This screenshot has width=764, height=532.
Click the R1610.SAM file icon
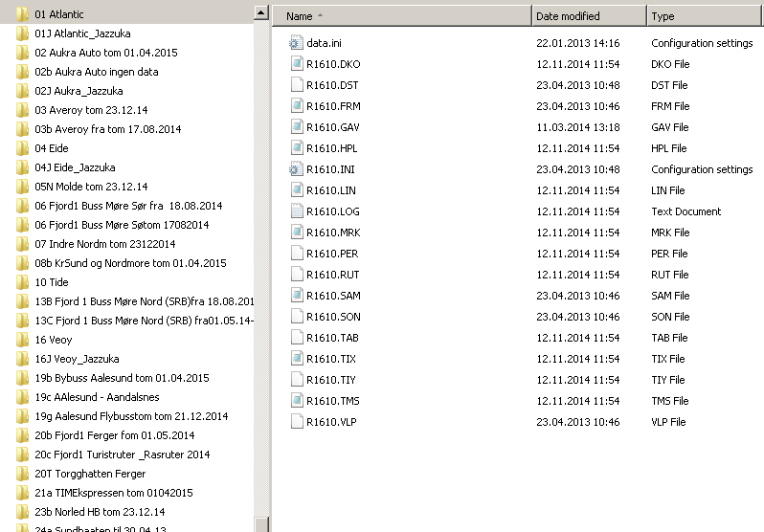(x=297, y=296)
